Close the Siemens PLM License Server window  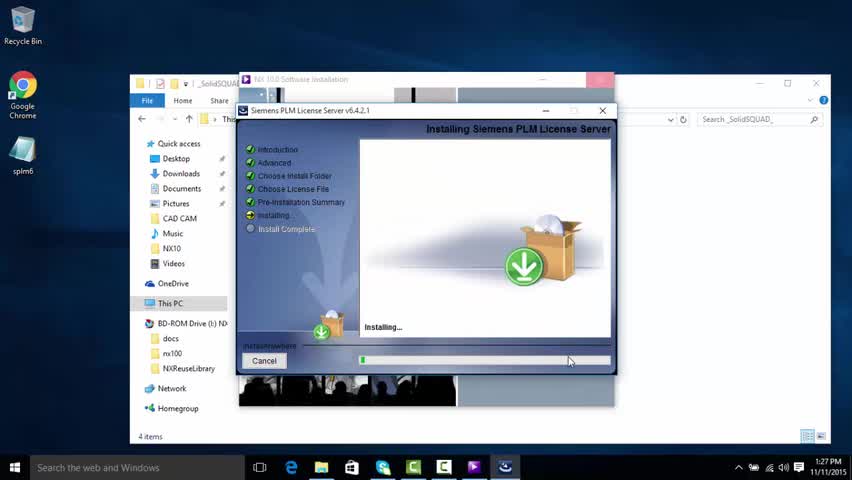coord(603,110)
